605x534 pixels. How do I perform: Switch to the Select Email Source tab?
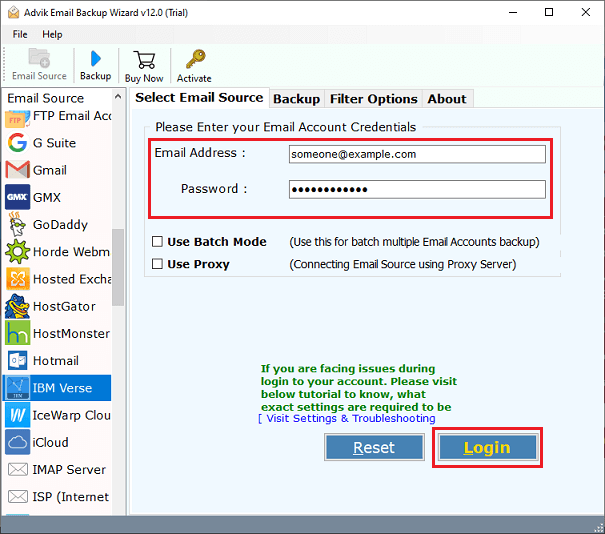(199, 98)
